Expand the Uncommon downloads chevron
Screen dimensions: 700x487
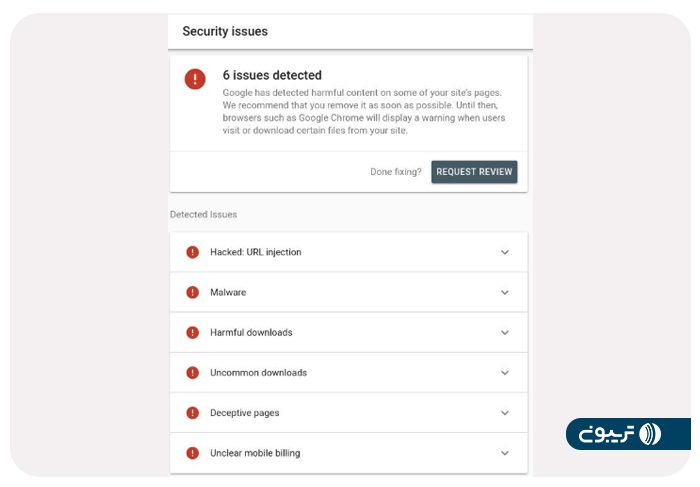point(505,372)
